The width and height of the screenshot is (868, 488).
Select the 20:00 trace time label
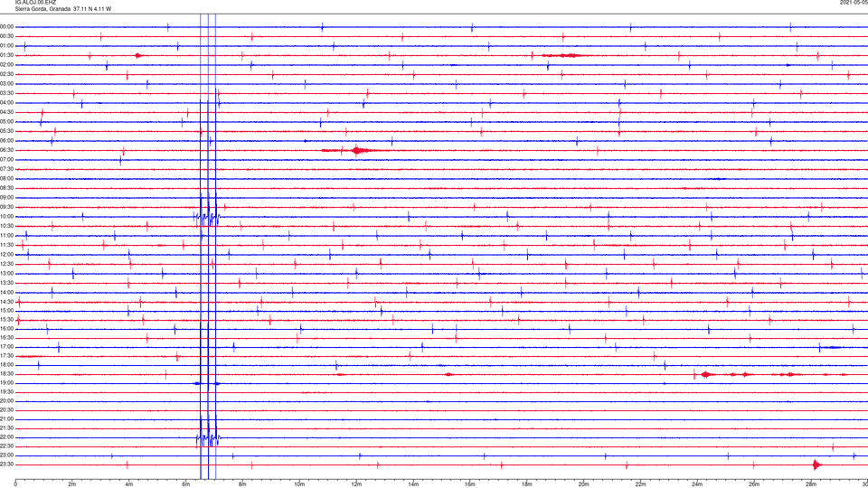tap(7, 401)
